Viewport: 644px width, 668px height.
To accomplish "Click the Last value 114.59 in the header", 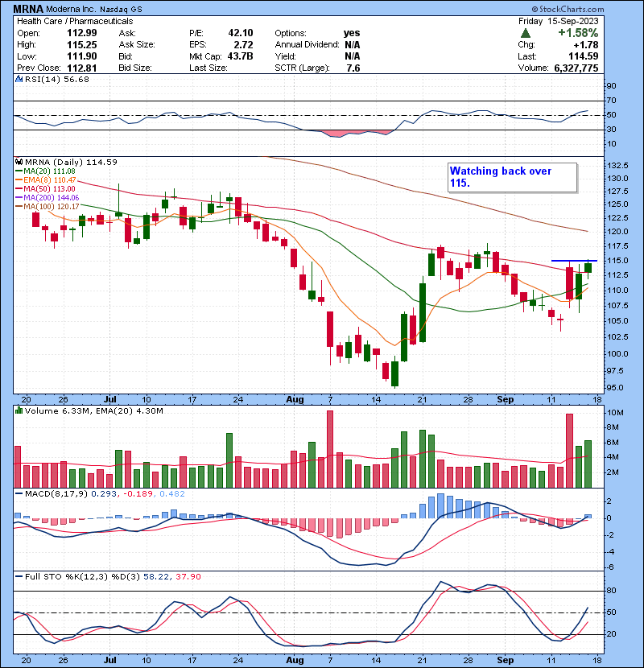I will tap(584, 56).
